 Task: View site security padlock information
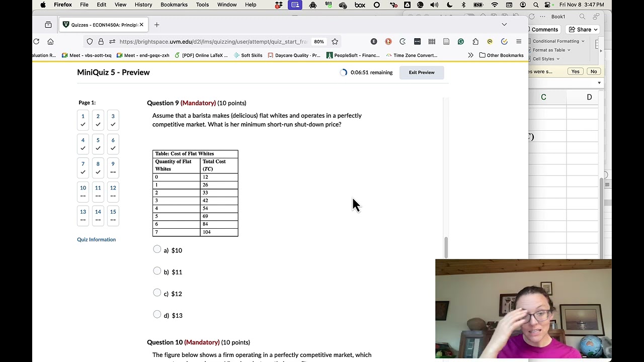tap(101, 42)
